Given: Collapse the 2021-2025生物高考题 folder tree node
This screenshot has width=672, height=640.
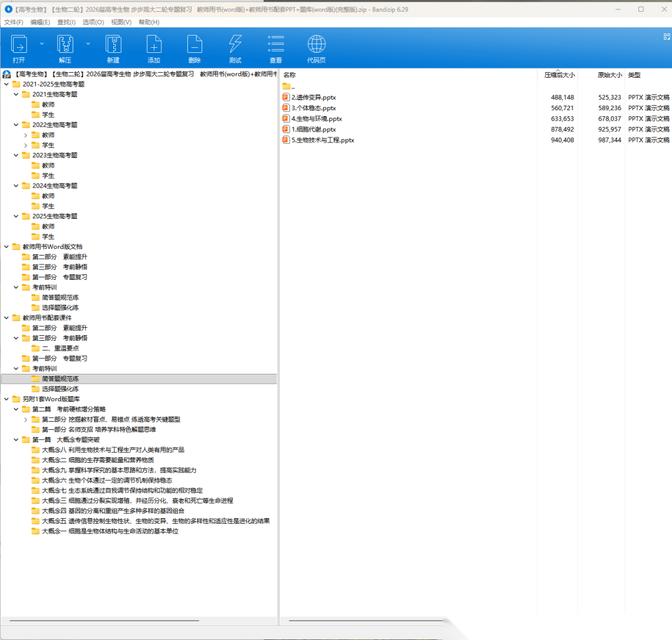Looking at the screenshot, I should click(7, 84).
